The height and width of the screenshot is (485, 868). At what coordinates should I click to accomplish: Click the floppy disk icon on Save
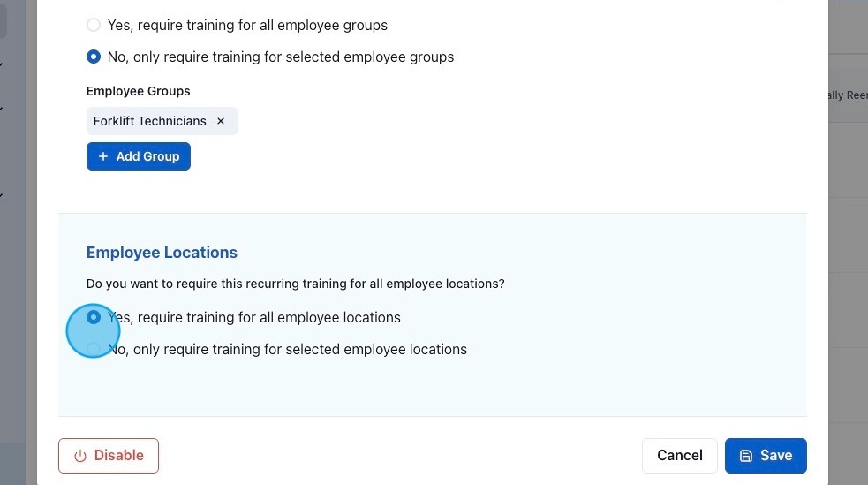point(746,456)
